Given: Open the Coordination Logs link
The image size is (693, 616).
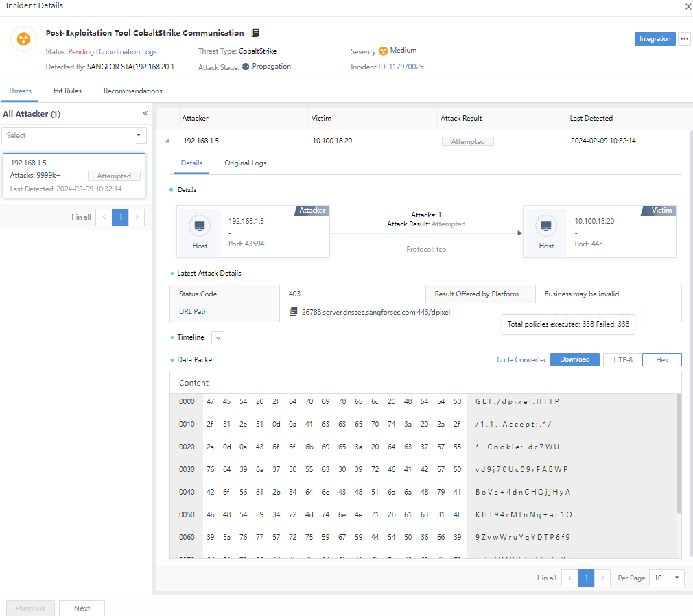Looking at the screenshot, I should pos(128,52).
